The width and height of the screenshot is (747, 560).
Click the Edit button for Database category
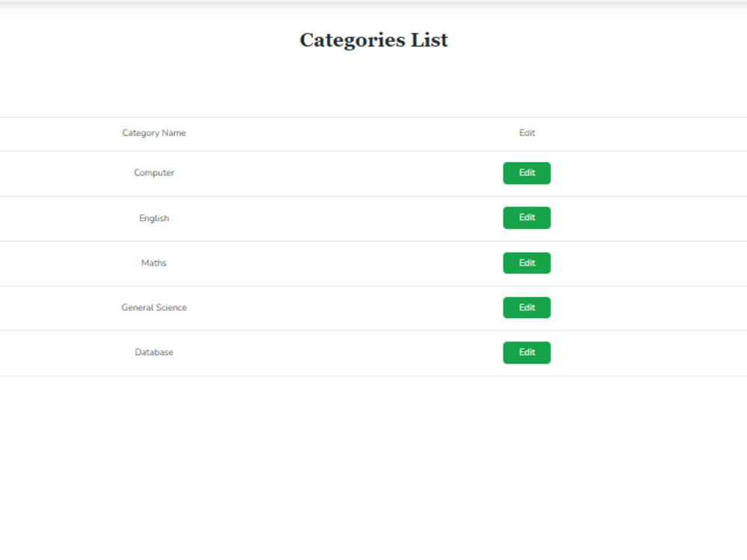coord(527,352)
